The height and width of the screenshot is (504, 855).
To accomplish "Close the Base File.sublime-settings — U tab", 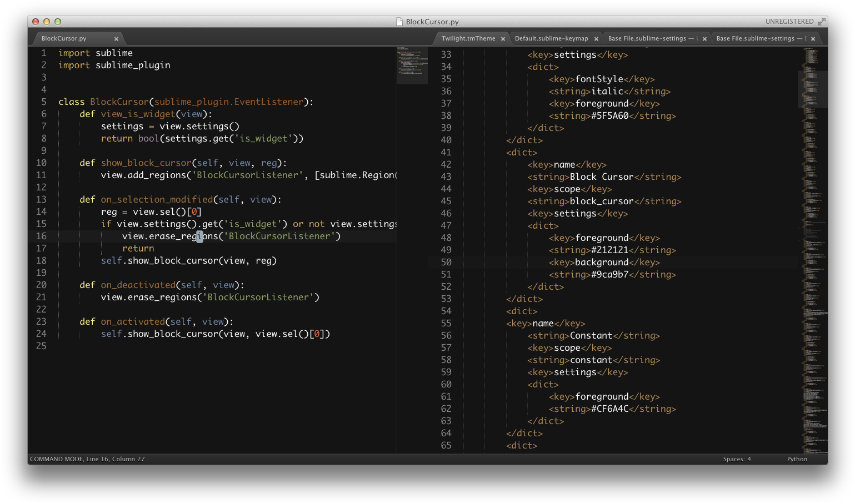I will point(704,39).
